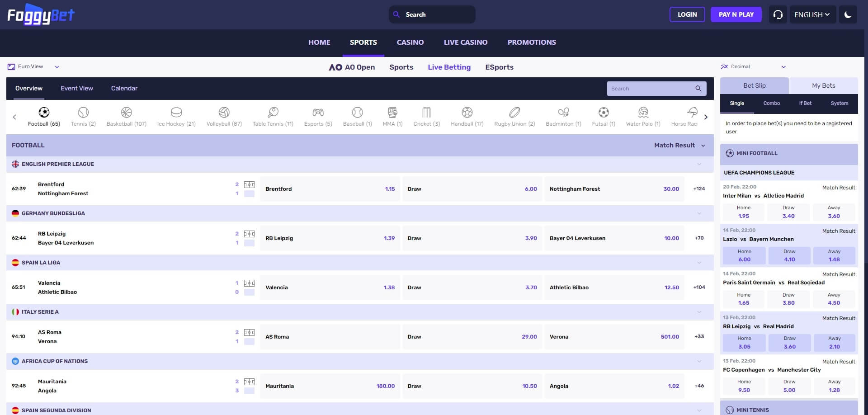Click the top Search input field
The height and width of the screenshot is (415, 868).
[432, 14]
